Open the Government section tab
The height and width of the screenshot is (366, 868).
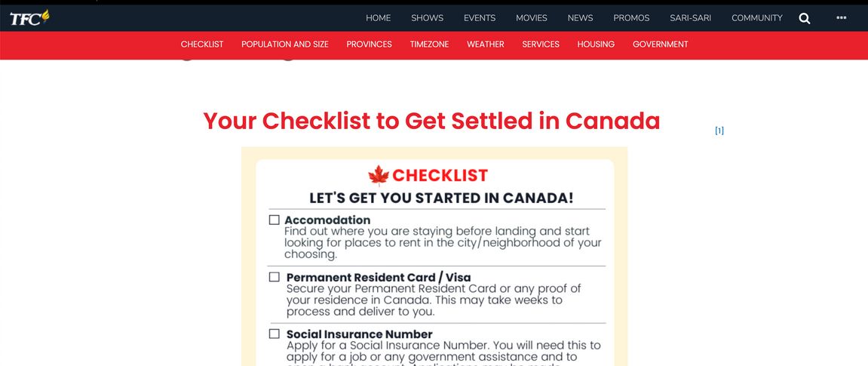tap(661, 45)
